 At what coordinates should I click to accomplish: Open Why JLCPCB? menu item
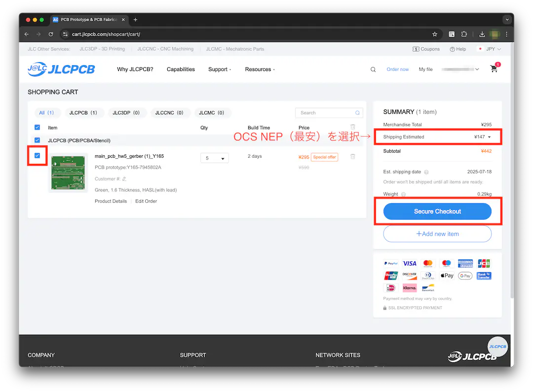135,70
